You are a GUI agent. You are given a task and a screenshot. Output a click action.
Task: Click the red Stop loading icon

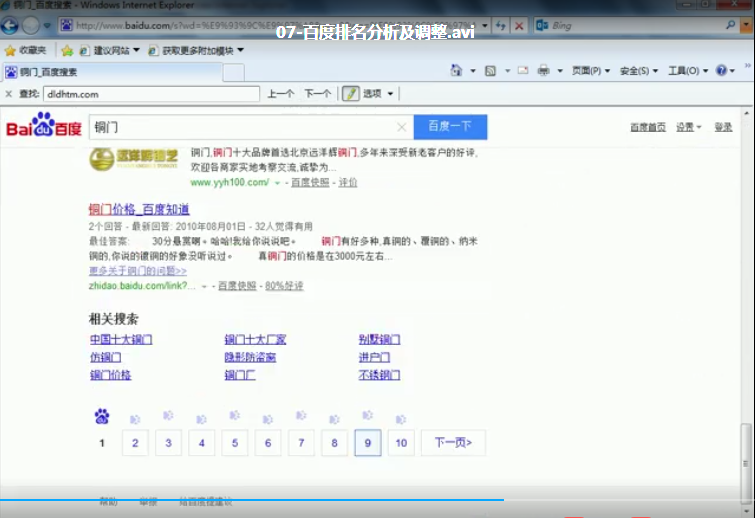[519, 26]
